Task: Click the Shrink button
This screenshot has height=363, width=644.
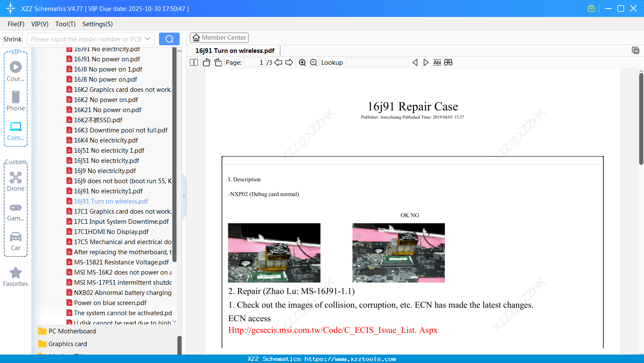Action: [x=13, y=39]
